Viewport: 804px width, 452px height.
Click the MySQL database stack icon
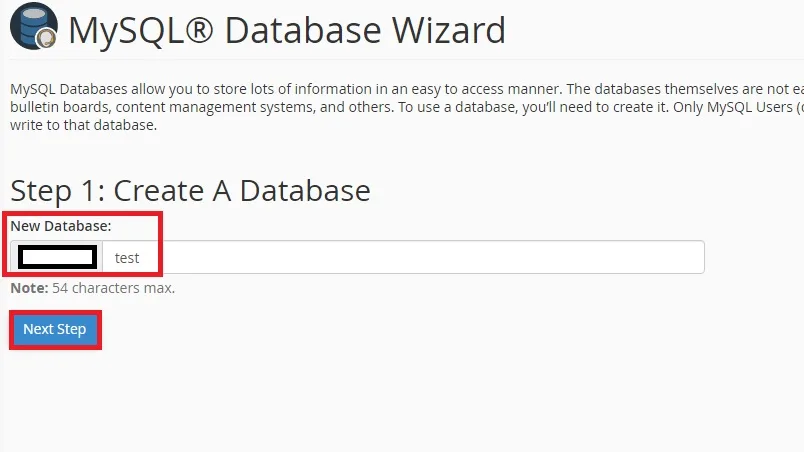(29, 23)
